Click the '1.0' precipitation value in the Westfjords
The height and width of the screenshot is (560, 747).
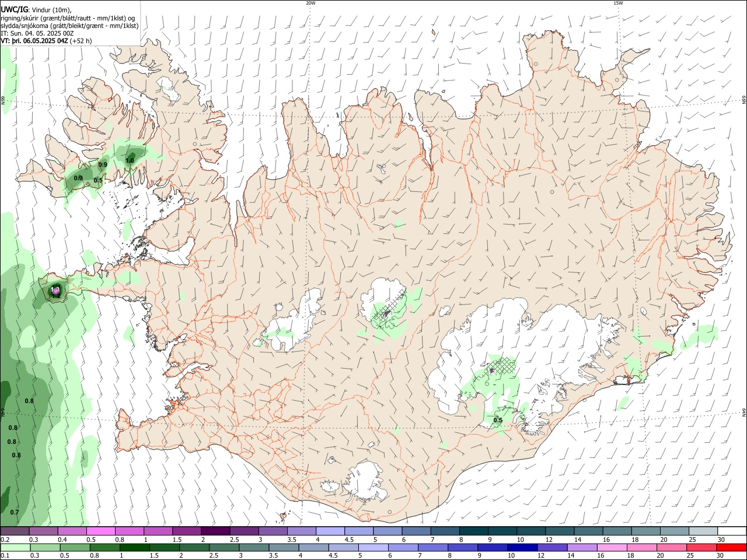click(x=130, y=160)
